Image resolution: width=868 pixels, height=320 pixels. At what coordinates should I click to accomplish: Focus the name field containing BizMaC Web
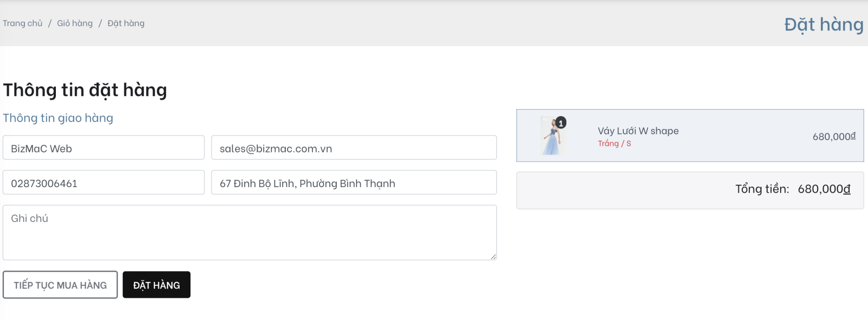[104, 148]
